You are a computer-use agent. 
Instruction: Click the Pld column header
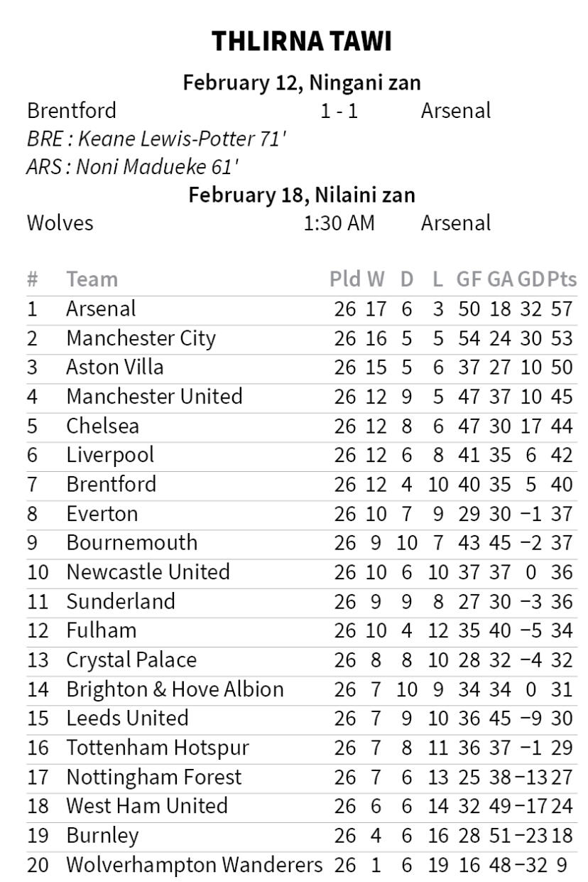click(345, 279)
